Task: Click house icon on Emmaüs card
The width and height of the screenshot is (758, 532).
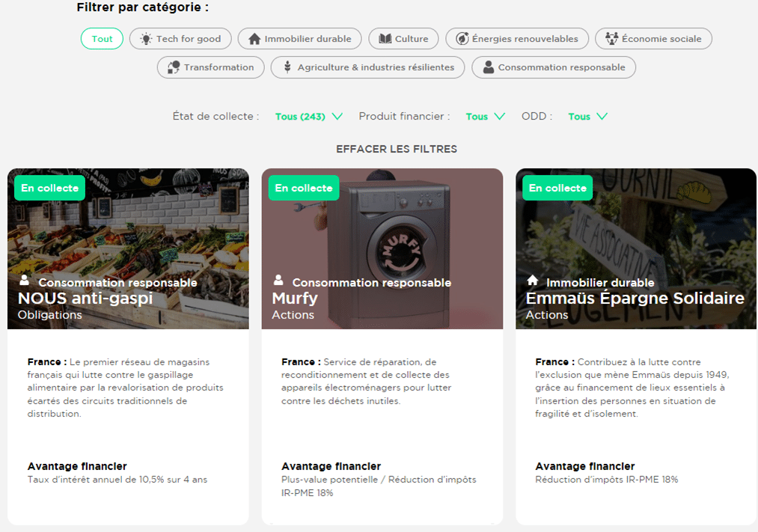Action: [532, 281]
